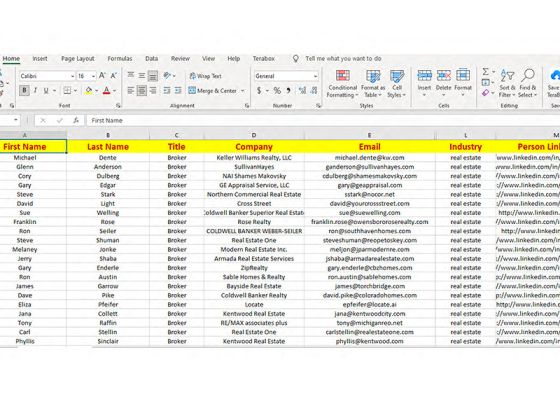
Task: Open the Borders dropdown arrow
Action: [75, 91]
